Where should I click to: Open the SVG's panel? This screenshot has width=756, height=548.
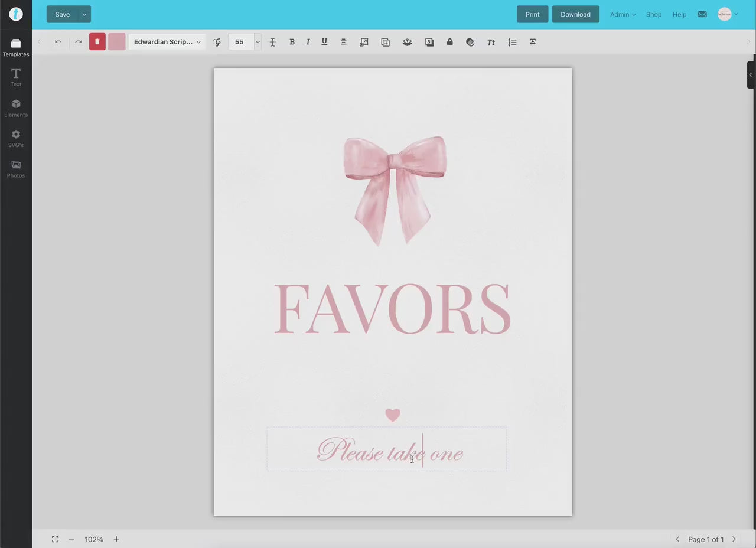pos(16,139)
